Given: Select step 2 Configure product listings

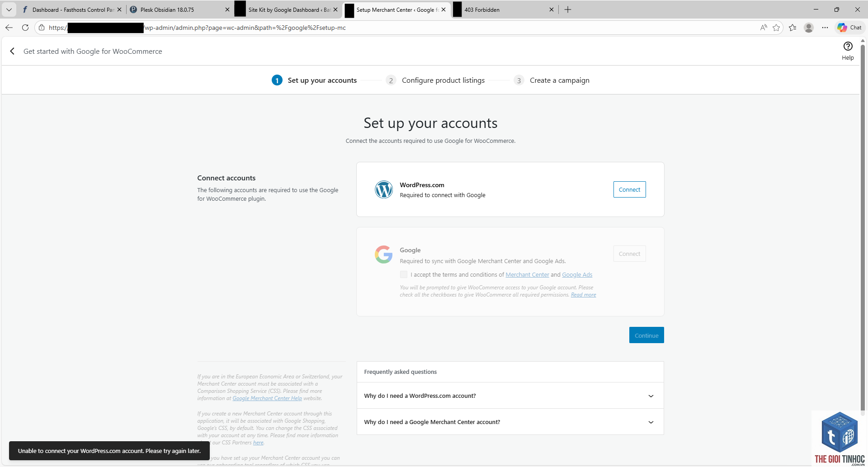Looking at the screenshot, I should click(435, 80).
